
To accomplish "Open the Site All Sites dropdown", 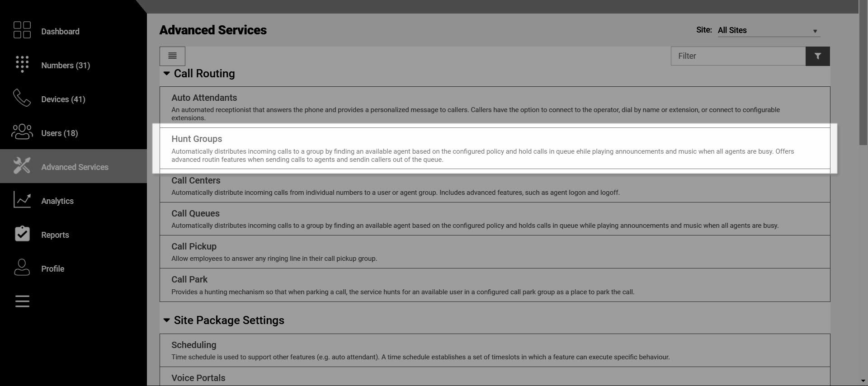I will coord(769,30).
